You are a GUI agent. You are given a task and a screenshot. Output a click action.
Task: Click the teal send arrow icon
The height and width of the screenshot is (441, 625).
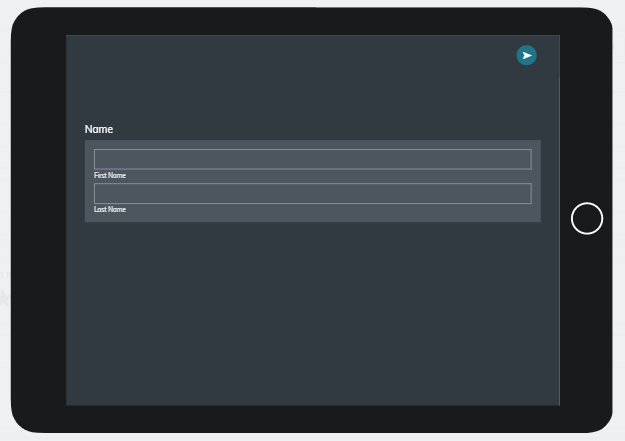pos(526,56)
